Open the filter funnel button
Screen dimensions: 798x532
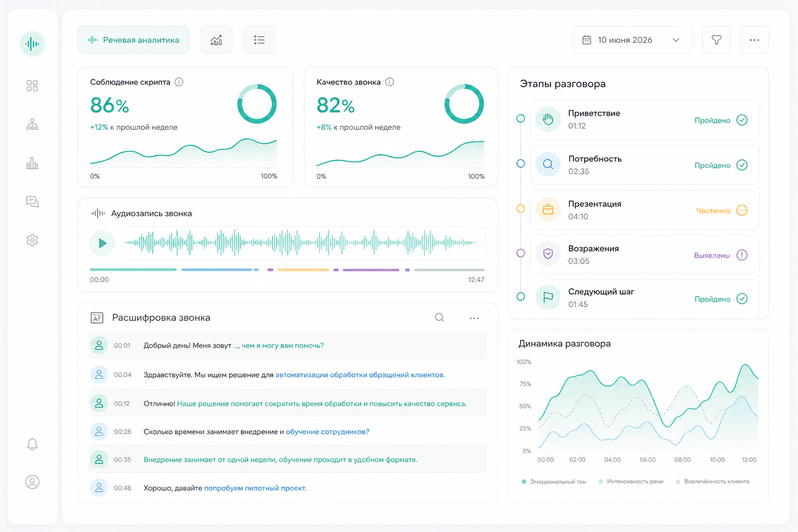click(716, 40)
